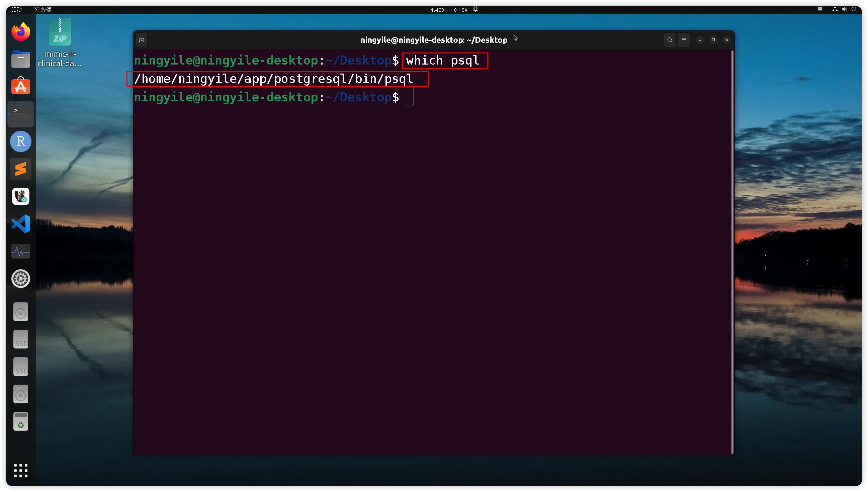Open System Monitor from dock
This screenshot has height=492, width=868.
click(21, 252)
